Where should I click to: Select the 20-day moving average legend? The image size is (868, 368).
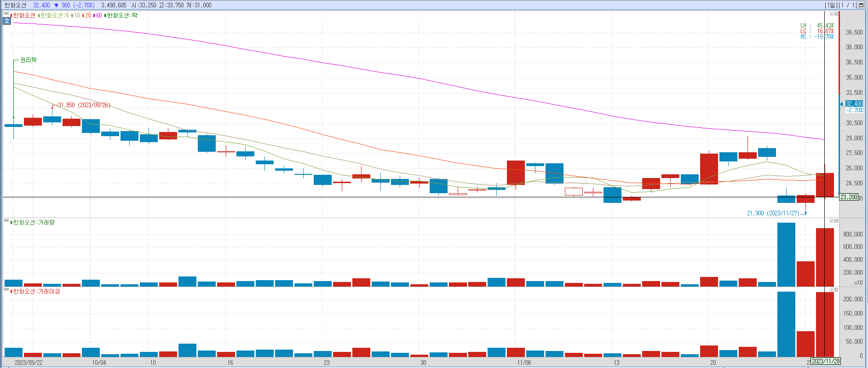[87, 16]
